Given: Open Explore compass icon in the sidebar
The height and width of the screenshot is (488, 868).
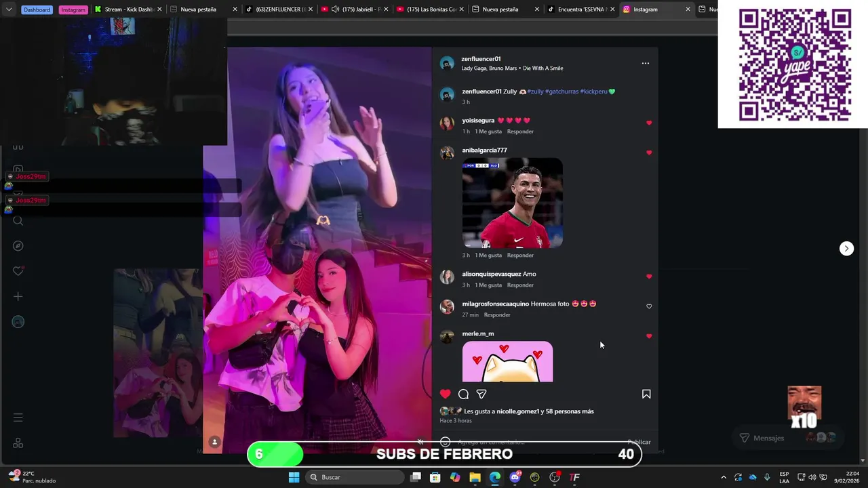Looking at the screenshot, I should tap(18, 246).
